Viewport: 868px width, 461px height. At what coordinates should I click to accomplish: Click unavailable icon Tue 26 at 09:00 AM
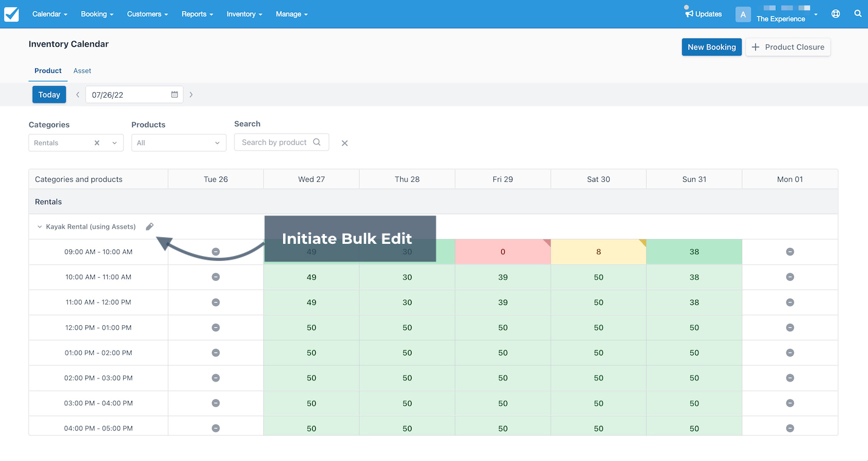tap(216, 252)
